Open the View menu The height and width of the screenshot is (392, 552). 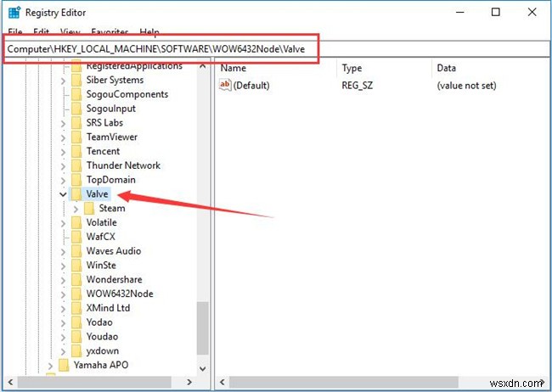[x=70, y=31]
